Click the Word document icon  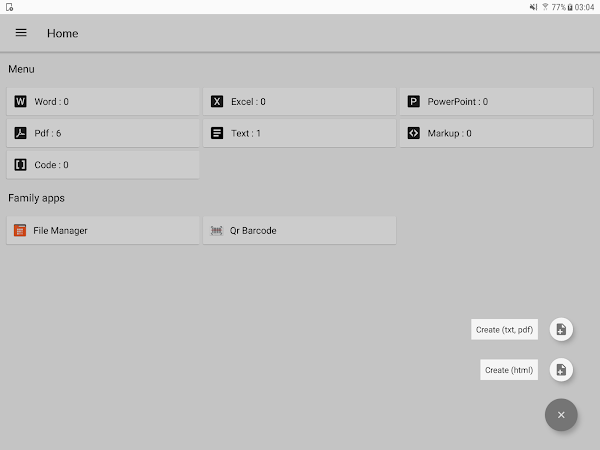click(x=20, y=101)
